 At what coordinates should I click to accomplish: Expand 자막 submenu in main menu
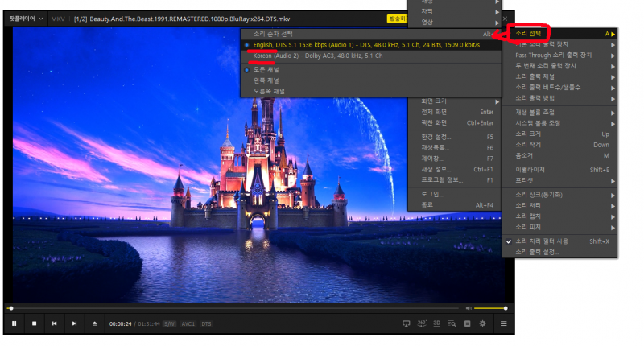click(x=454, y=11)
